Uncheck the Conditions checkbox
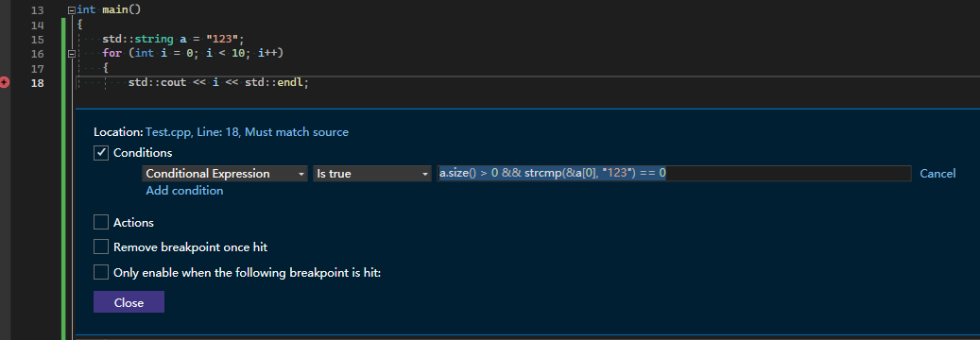The height and width of the screenshot is (340, 980). [x=101, y=152]
